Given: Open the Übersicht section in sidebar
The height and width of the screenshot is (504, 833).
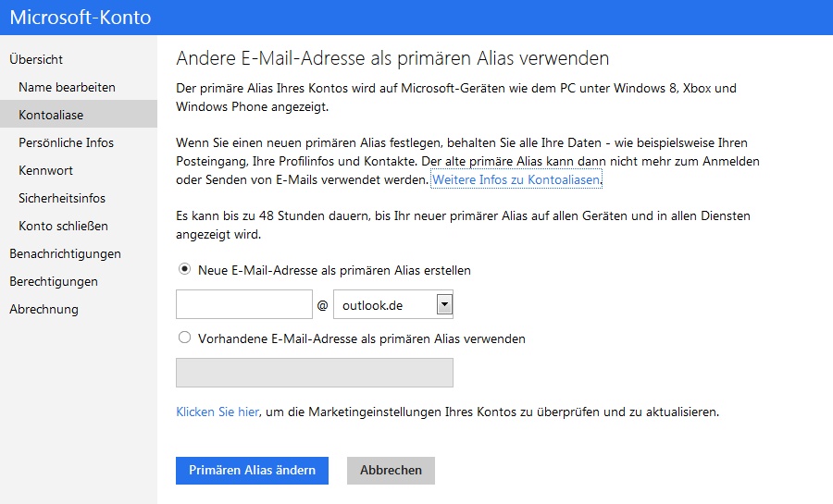Looking at the screenshot, I should click(x=36, y=59).
